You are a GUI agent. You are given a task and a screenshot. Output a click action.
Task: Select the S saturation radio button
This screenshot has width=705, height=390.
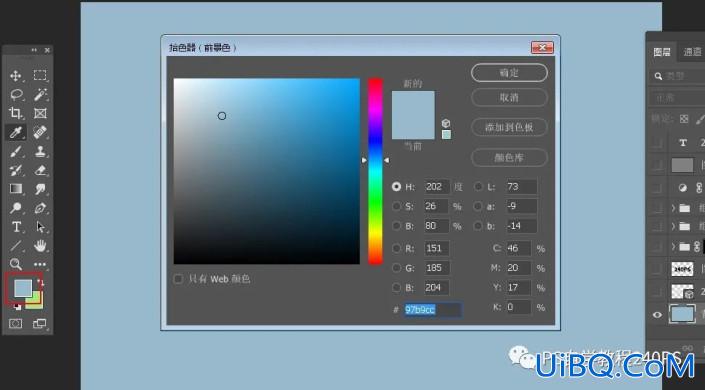(396, 206)
